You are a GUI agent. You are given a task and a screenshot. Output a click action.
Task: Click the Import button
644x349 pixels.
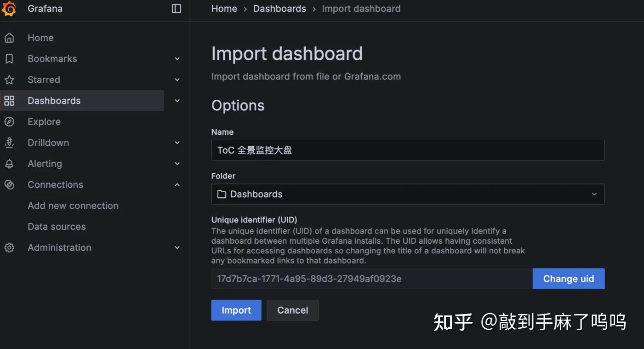point(236,310)
